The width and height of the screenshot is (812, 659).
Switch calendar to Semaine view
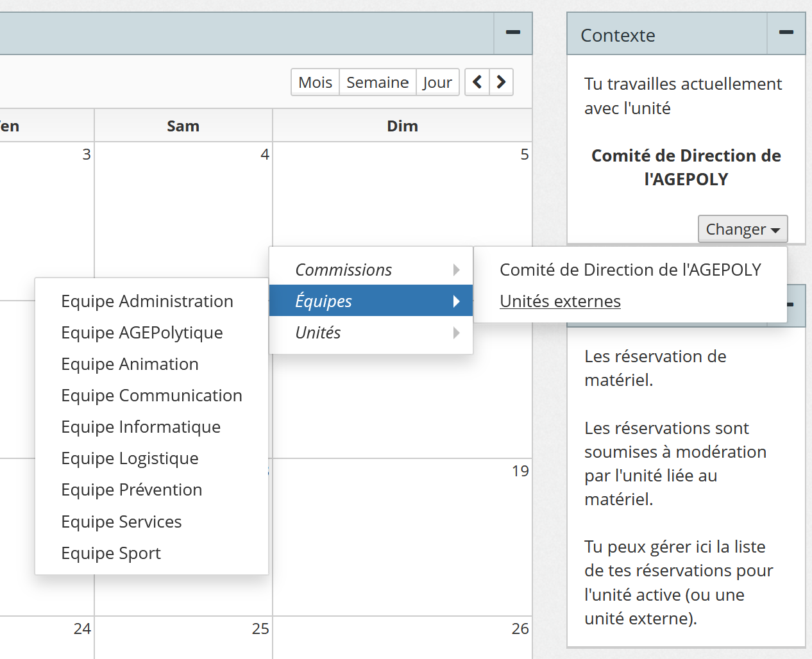click(x=378, y=82)
